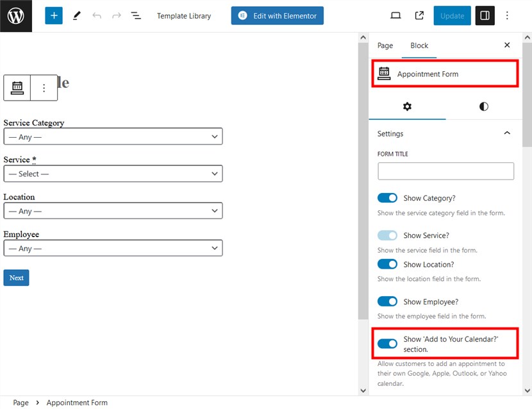Toggle the Show Employee switch
Image resolution: width=532 pixels, height=409 pixels.
387,301
